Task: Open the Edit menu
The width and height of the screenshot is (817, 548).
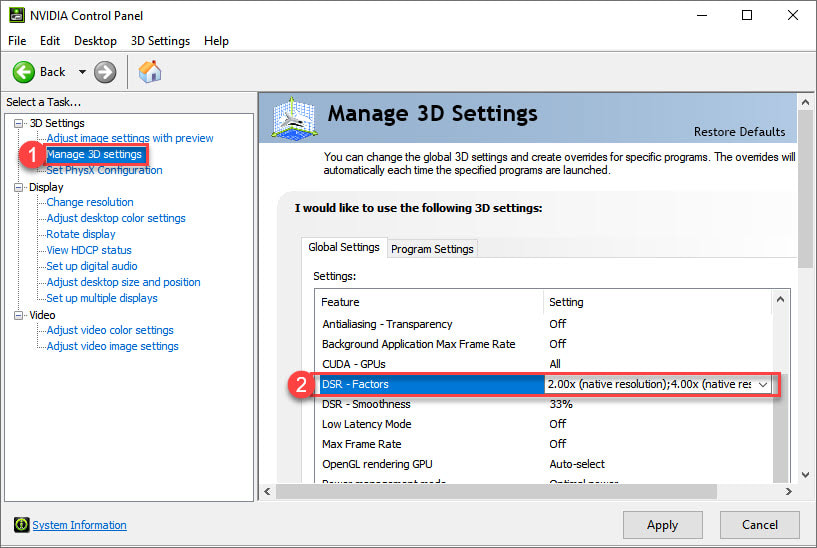Action: [50, 41]
